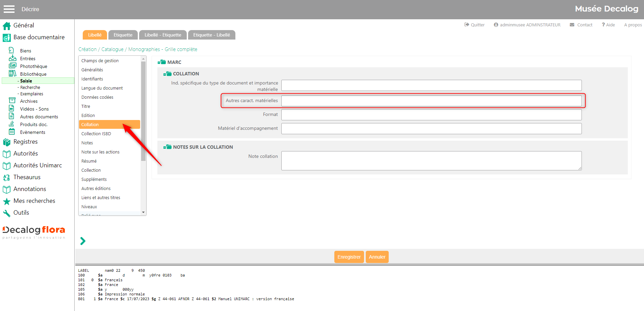Viewport: 644px width, 311px height.
Task: Select Collection ISBD in section list
Action: 96,134
